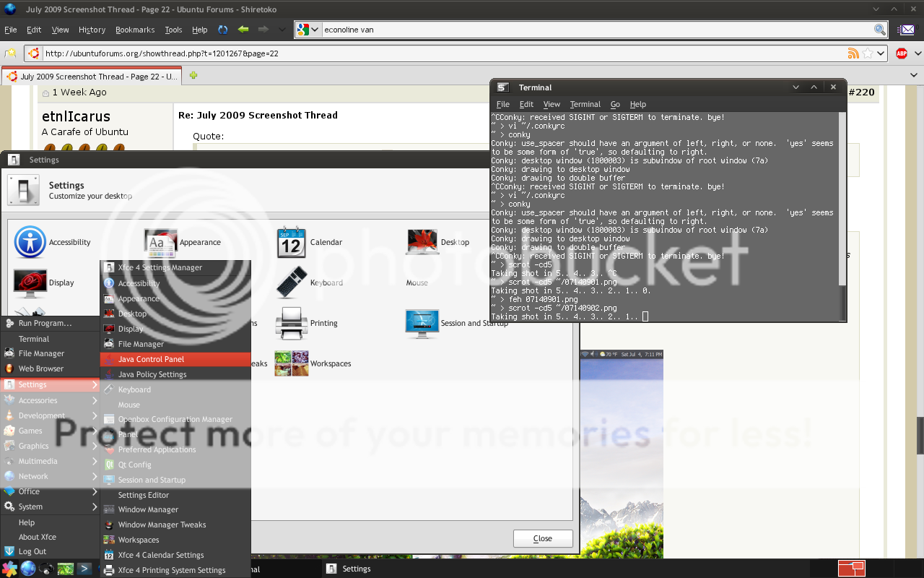The width and height of the screenshot is (924, 578).
Task: Click the green back arrow
Action: 243,30
